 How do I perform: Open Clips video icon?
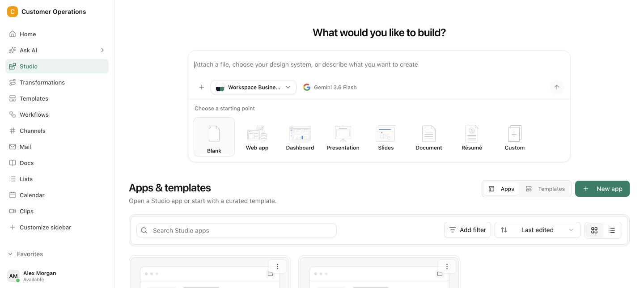(x=13, y=211)
